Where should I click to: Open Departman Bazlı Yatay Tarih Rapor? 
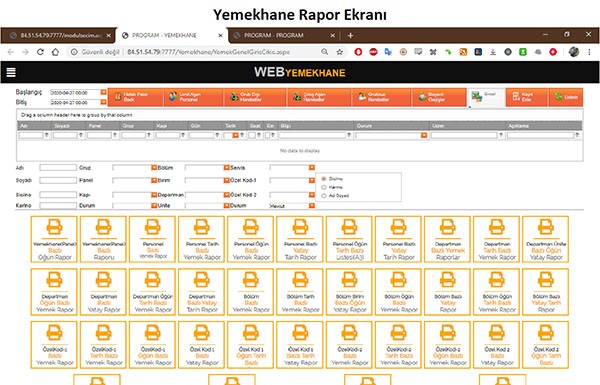coord(202,292)
